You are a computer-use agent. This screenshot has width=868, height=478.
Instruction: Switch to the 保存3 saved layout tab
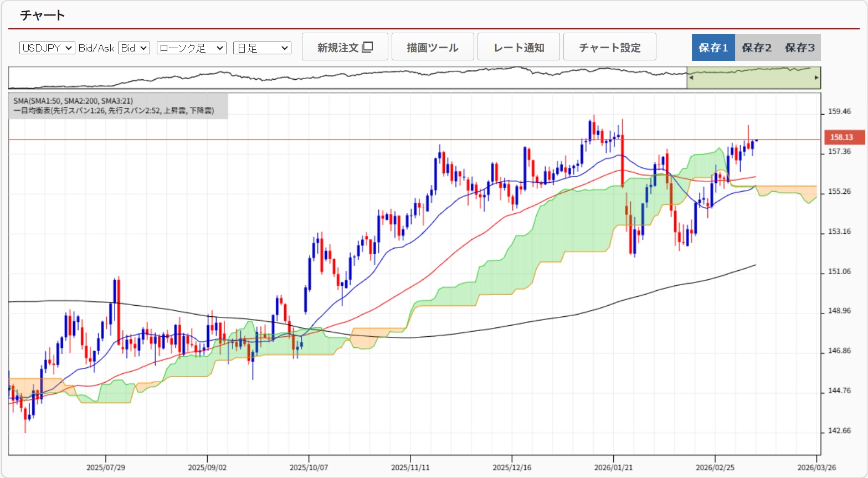[799, 48]
